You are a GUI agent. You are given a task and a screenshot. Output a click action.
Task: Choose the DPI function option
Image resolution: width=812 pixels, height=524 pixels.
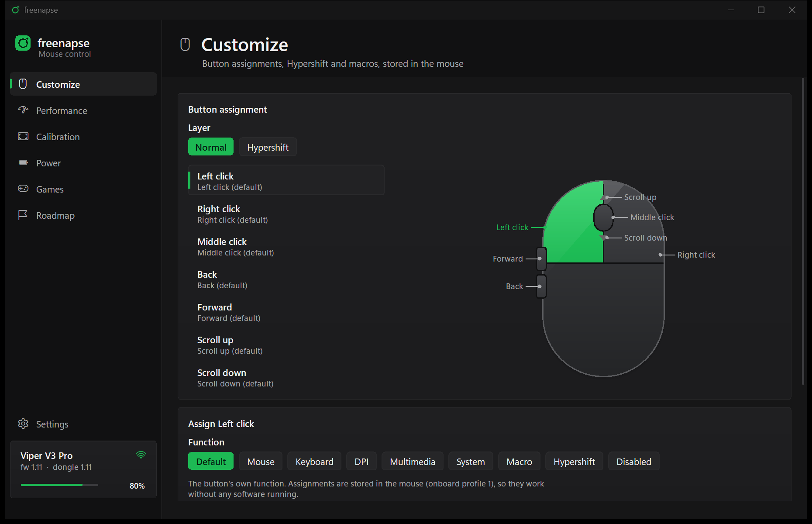pyautogui.click(x=361, y=462)
